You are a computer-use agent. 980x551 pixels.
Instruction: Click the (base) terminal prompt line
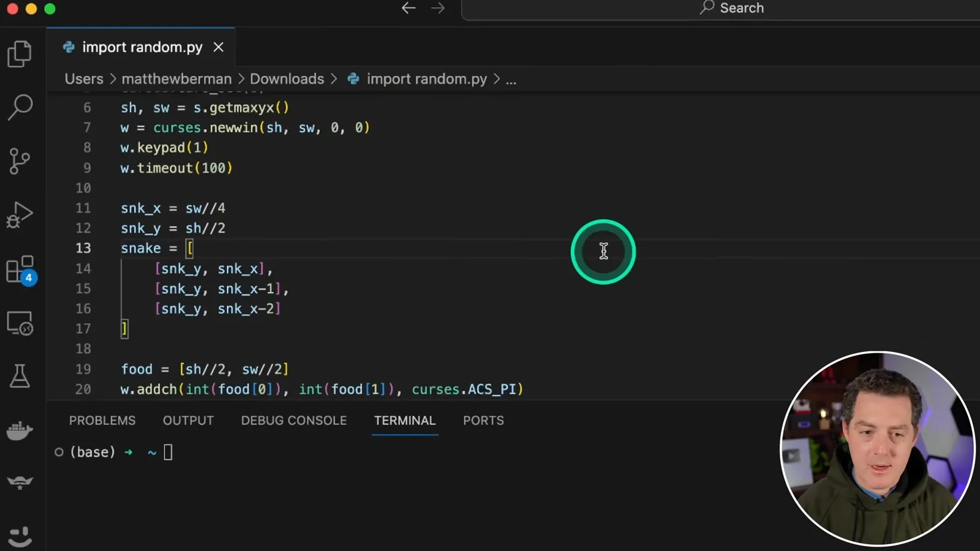pos(113,452)
